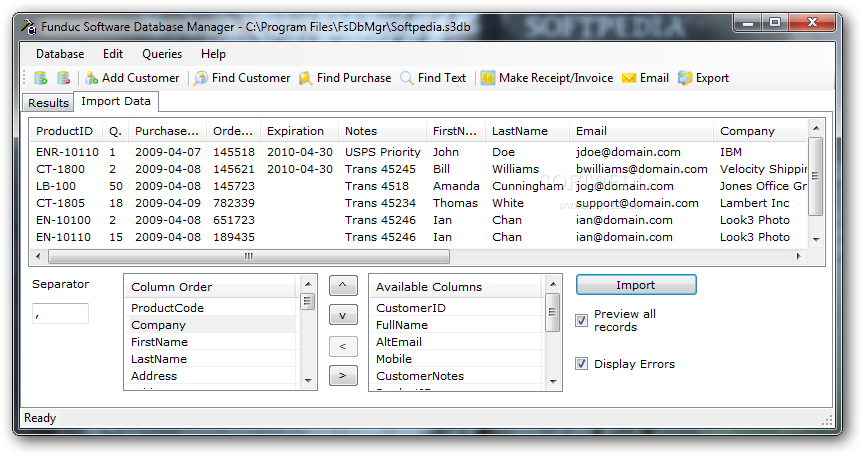
Task: Click the data table horizontal scrollbar thumb
Action: pos(249,256)
